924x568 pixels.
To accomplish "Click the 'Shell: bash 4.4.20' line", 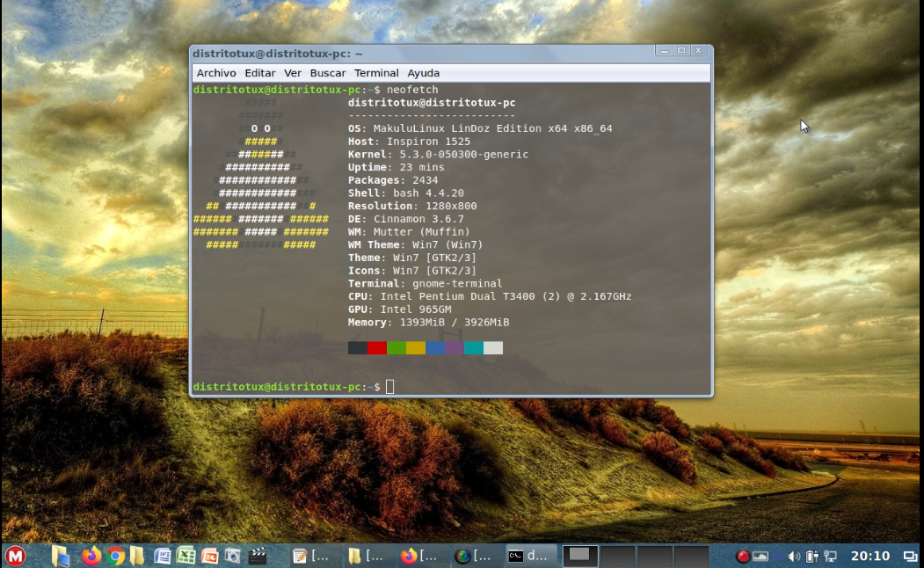I will point(406,193).
